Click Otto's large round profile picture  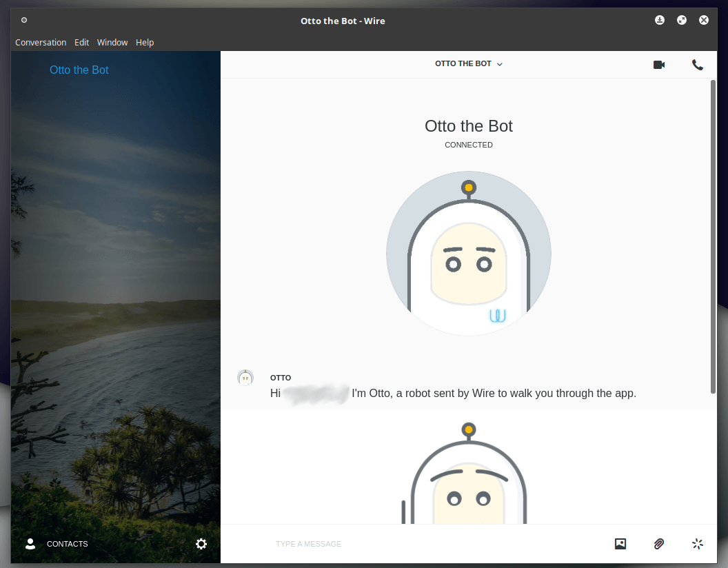[x=469, y=254]
